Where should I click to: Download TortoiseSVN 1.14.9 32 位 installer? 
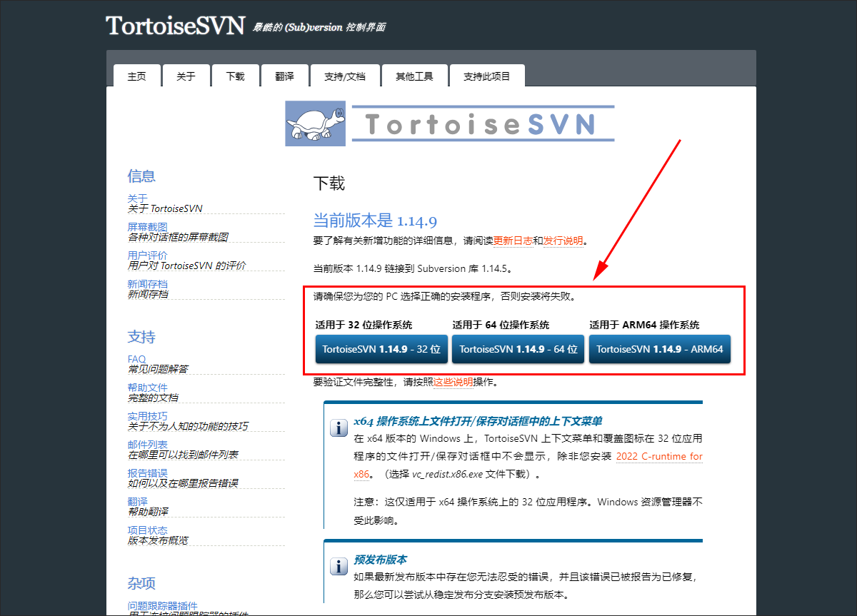[x=381, y=349]
